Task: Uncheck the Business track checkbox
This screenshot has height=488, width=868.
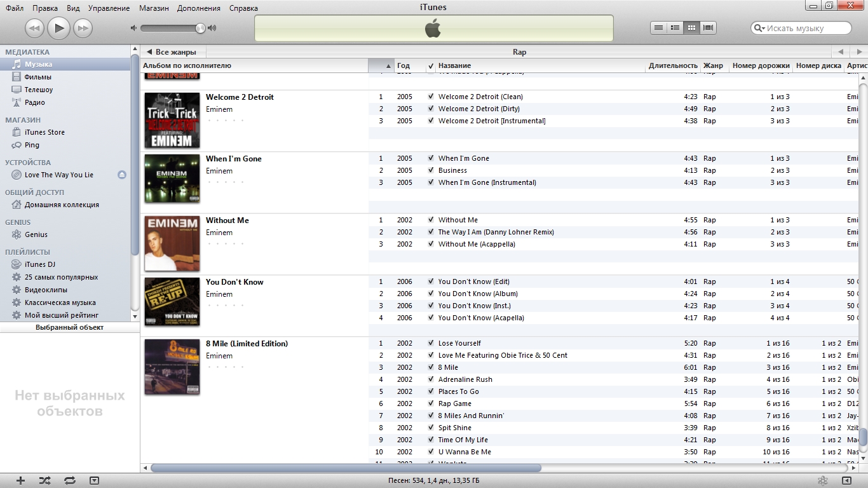Action: coord(431,170)
